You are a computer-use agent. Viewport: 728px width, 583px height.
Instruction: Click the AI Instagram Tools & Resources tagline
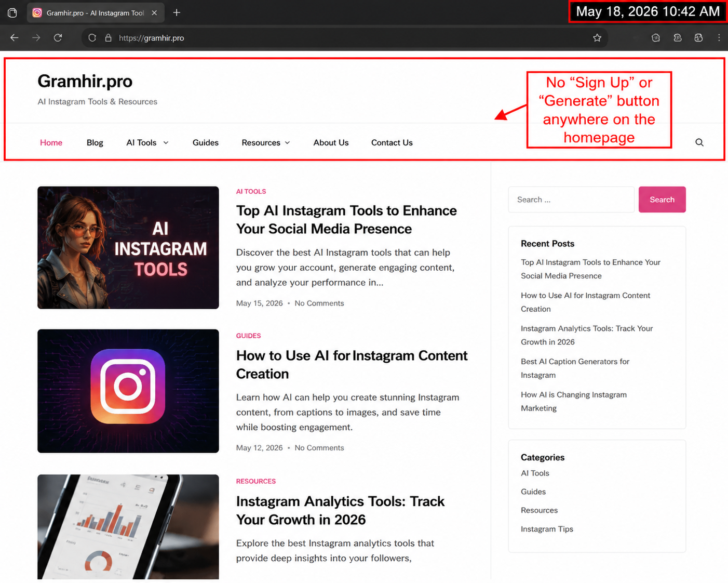(x=97, y=102)
